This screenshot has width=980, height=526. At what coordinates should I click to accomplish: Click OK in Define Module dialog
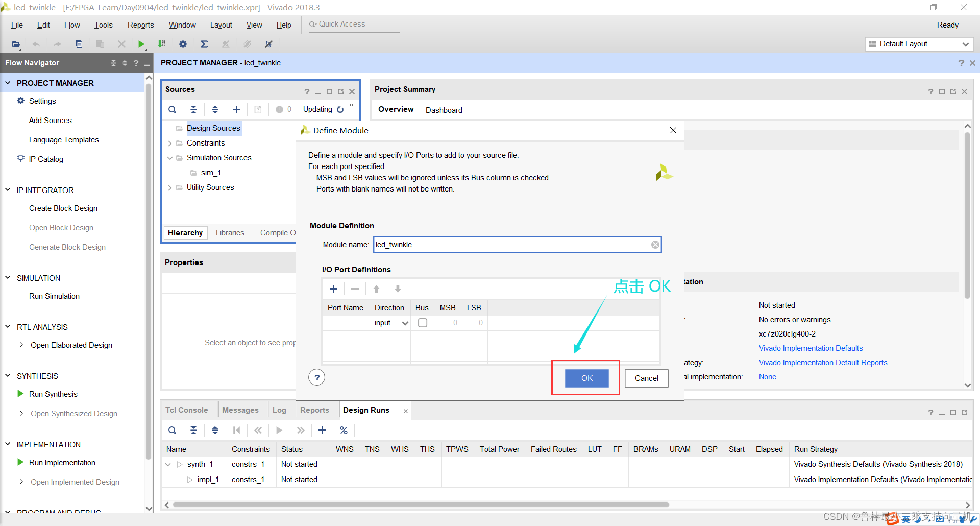point(587,378)
